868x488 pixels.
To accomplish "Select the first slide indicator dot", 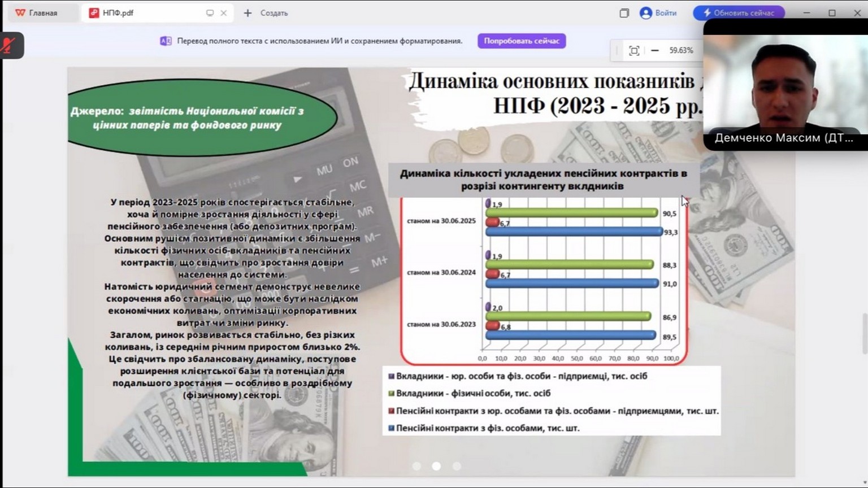I will (x=417, y=466).
